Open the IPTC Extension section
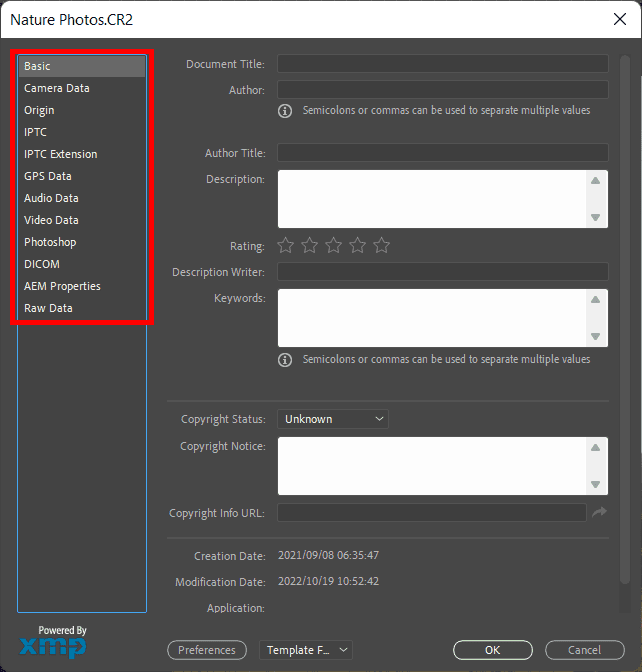 tap(61, 154)
